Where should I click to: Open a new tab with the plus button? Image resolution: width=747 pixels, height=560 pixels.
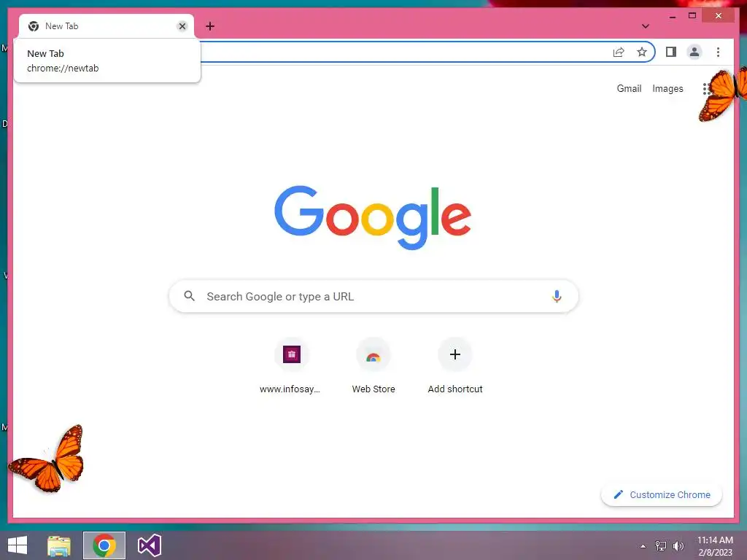pyautogui.click(x=210, y=26)
